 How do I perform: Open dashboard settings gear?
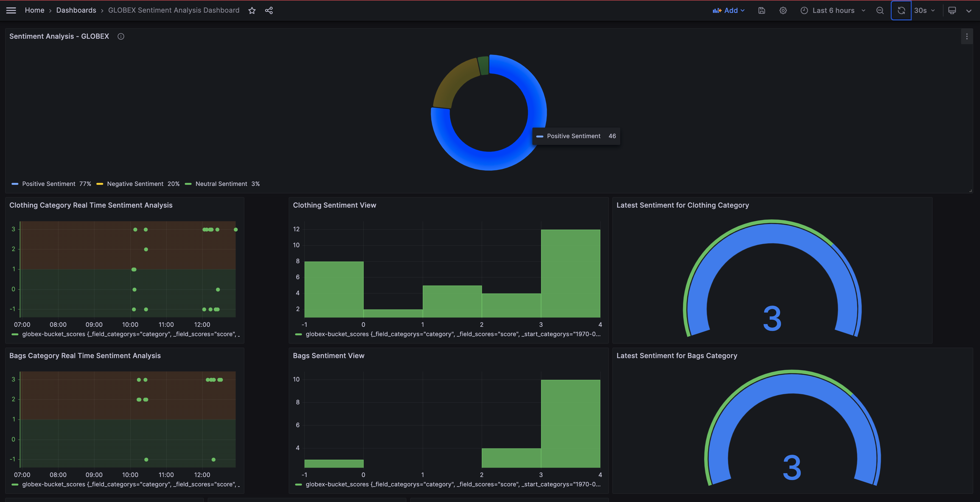coord(783,10)
